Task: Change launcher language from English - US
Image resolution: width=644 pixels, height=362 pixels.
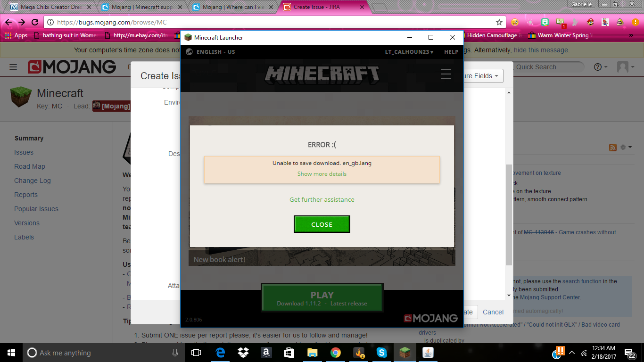Action: click(215, 52)
